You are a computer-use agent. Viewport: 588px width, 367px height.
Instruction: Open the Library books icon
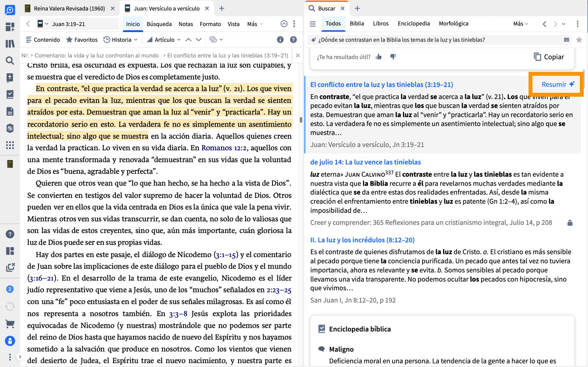pos(10,43)
